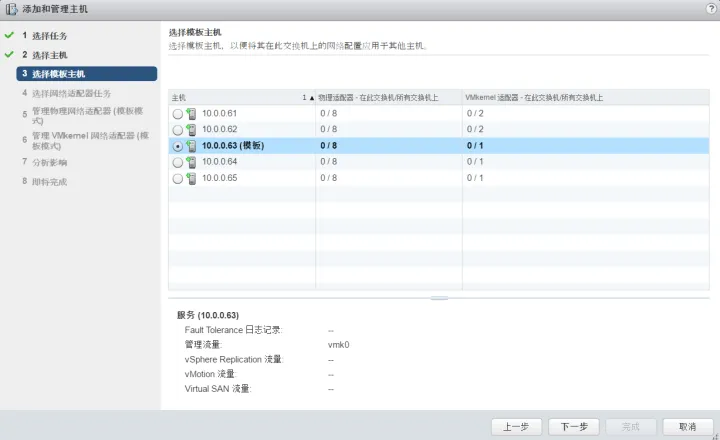Click the panel splitter handle below table
Screen dimensions: 720x440
(x=439, y=298)
